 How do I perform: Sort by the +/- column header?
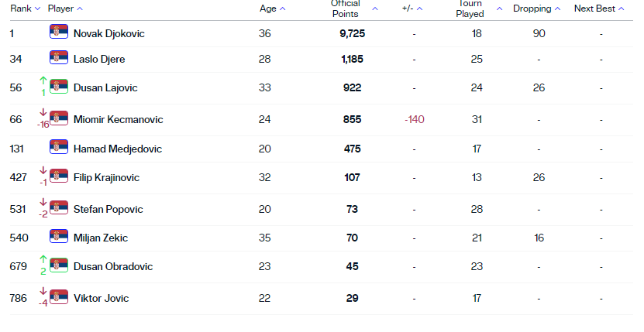413,9
